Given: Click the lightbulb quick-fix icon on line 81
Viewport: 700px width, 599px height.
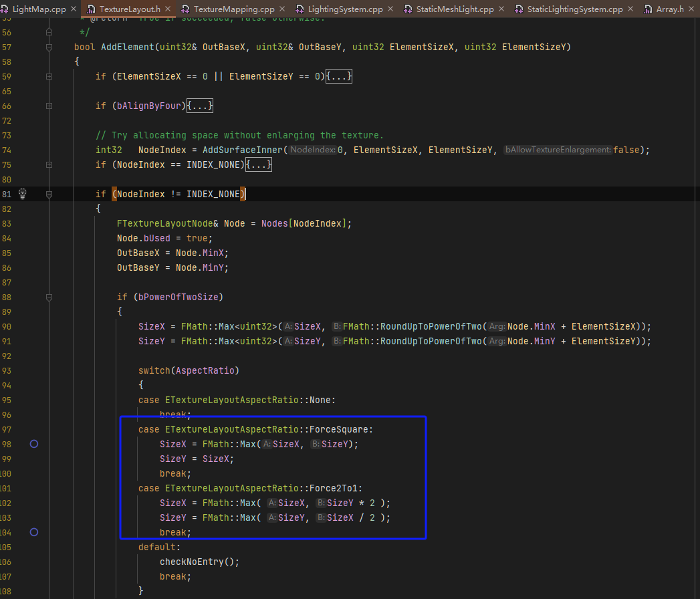Looking at the screenshot, I should (23, 194).
